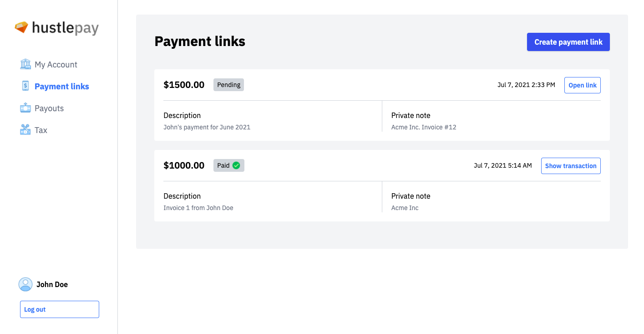
Task: Show transaction for the $1000.00 payment
Action: point(570,166)
